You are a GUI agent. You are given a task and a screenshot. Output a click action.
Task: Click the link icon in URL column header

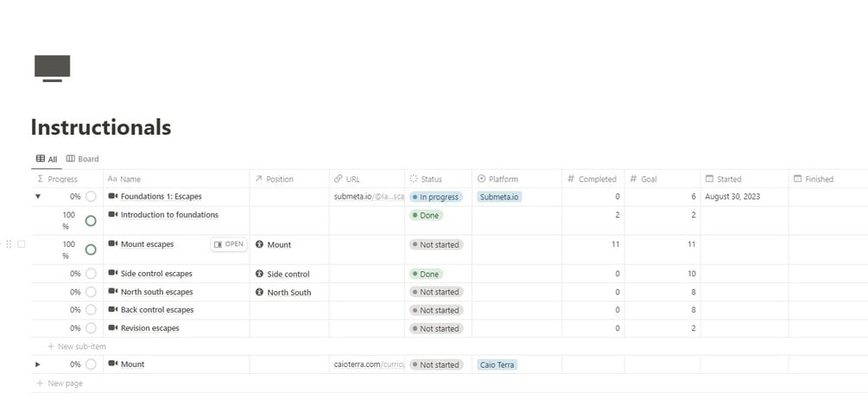tap(338, 179)
